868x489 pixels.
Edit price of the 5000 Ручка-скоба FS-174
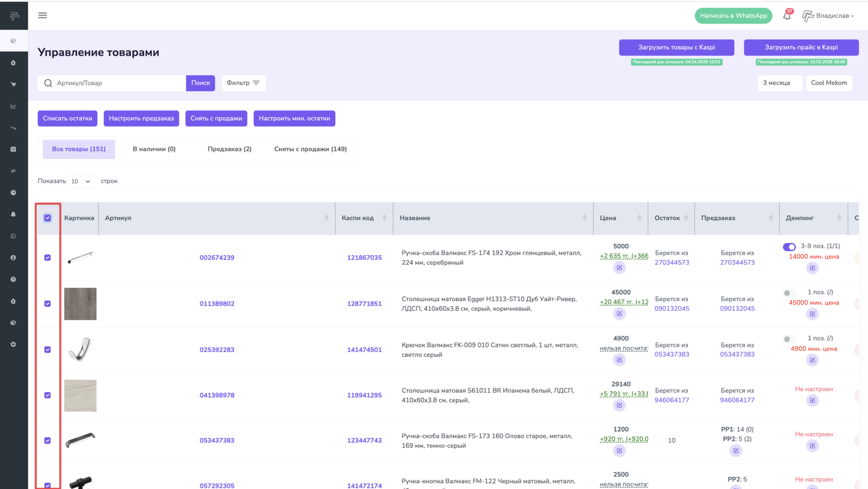tap(619, 267)
